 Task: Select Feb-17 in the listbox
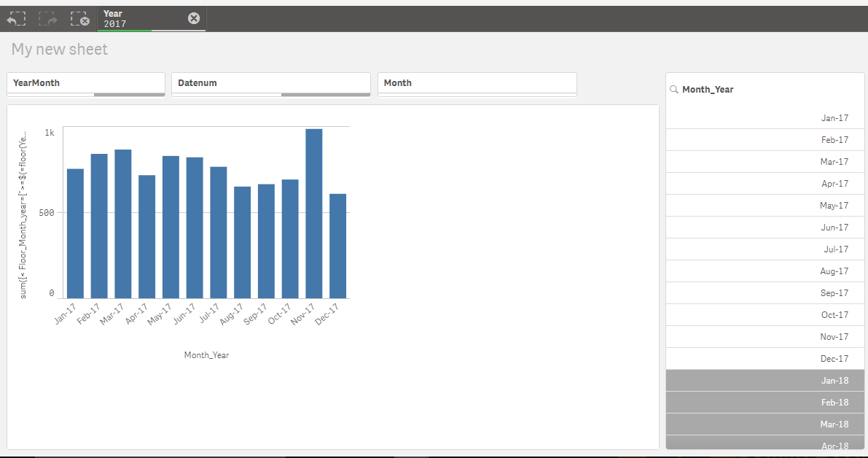(x=765, y=140)
